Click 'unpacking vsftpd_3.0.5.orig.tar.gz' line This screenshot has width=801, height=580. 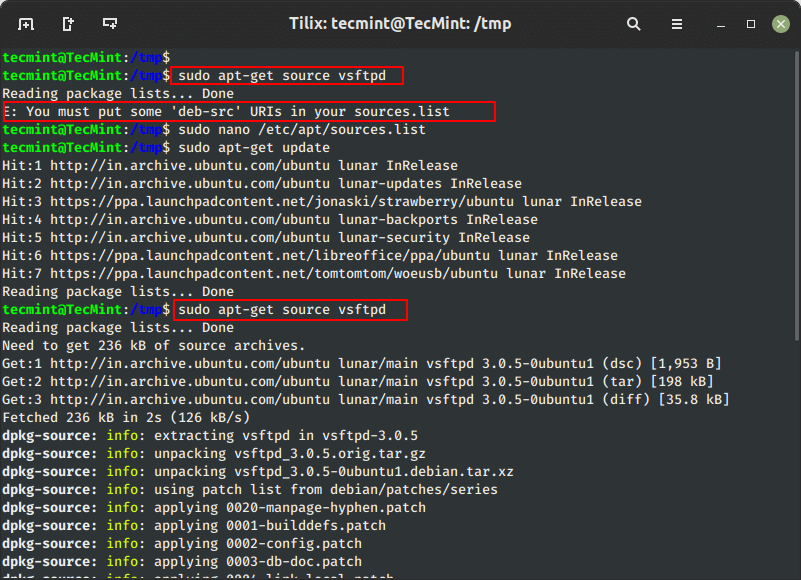pyautogui.click(x=214, y=454)
